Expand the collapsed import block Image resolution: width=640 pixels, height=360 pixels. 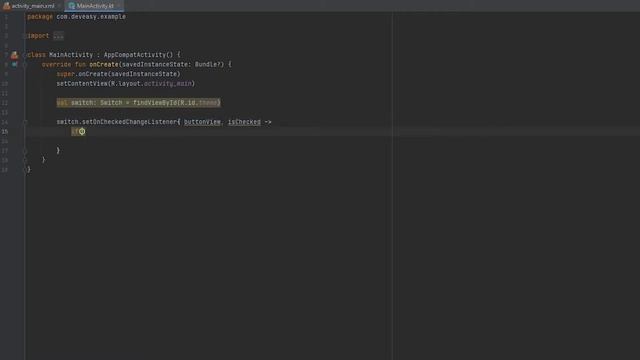coord(25,36)
